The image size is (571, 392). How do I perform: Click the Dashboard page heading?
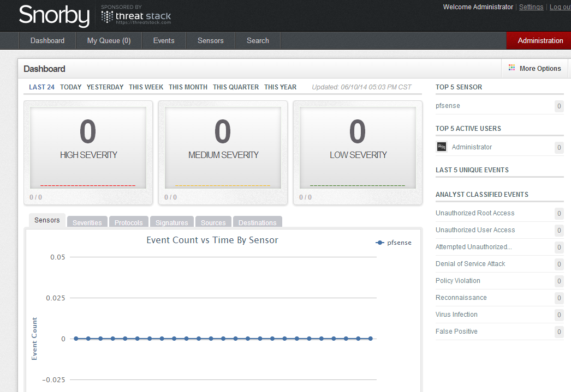pyautogui.click(x=44, y=69)
